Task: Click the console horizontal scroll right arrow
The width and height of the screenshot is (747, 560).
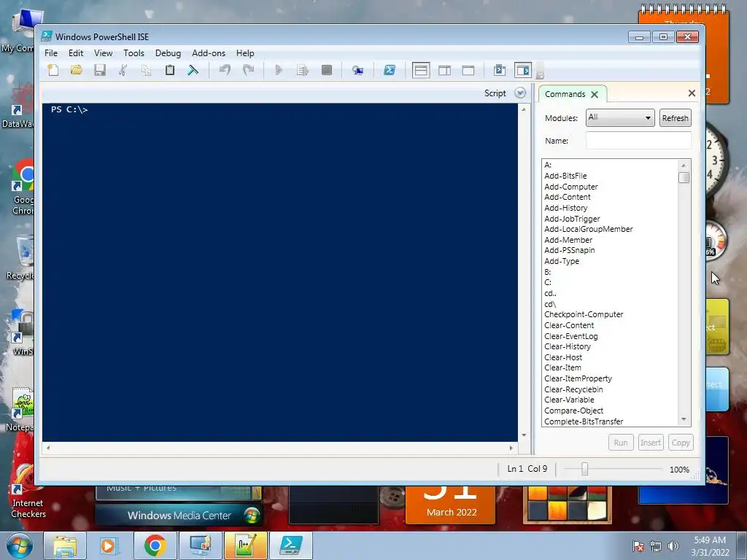Action: click(x=511, y=448)
